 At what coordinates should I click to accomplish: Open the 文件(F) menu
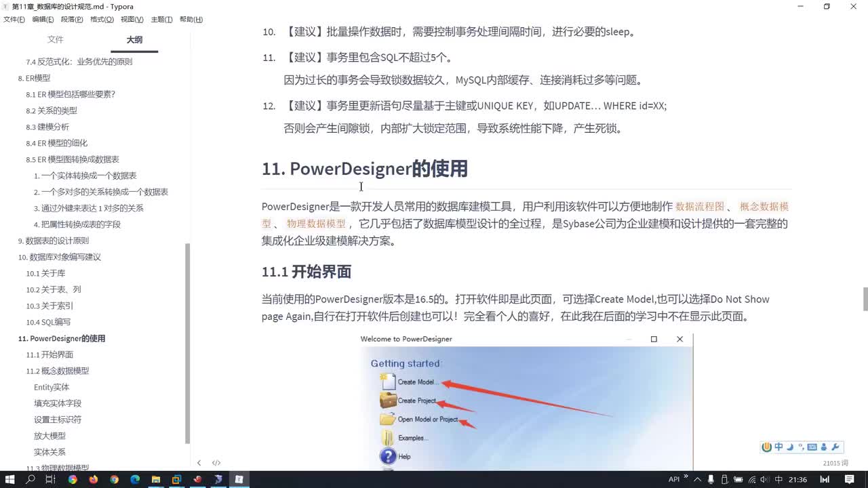point(14,20)
